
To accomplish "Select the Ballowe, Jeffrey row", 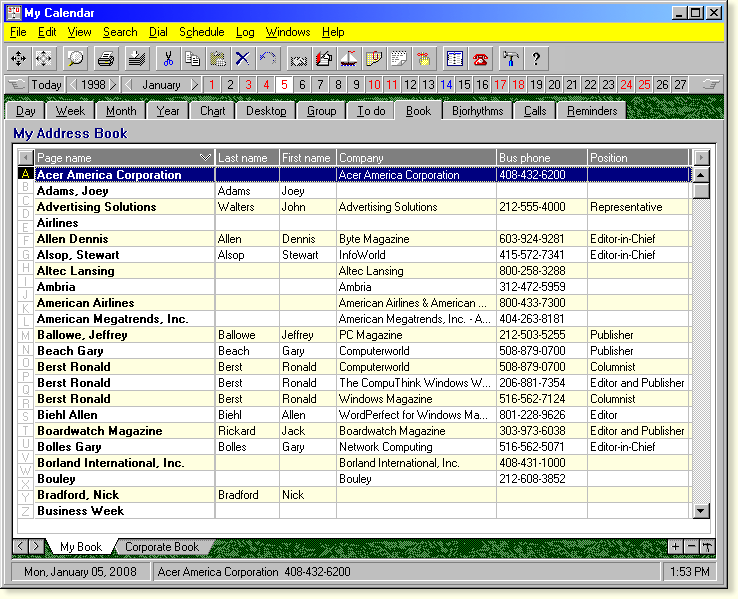I will click(362, 335).
